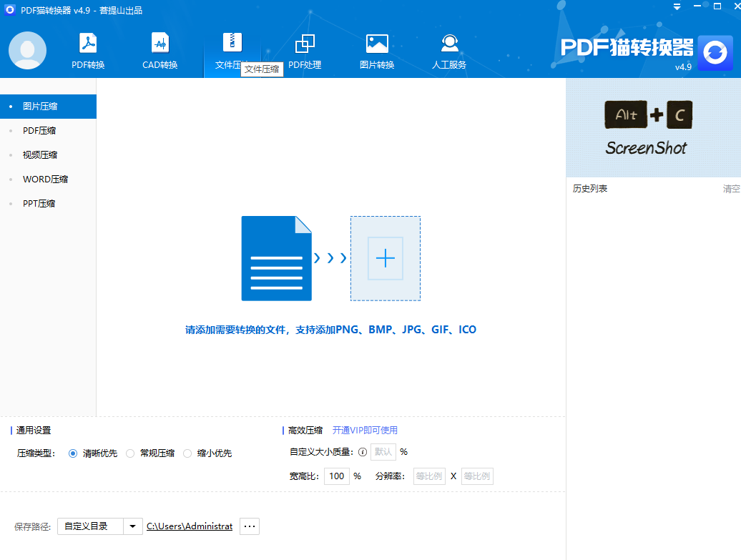The height and width of the screenshot is (560, 741).
Task: Click the blue refresh logo icon
Action: pos(715,52)
